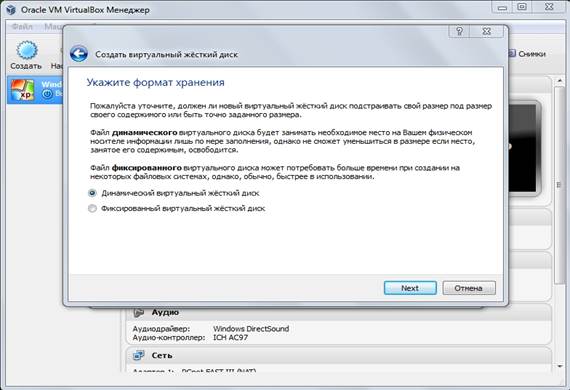Click the VM preview thumbnail
570x390 pixels.
pyautogui.click(x=523, y=148)
